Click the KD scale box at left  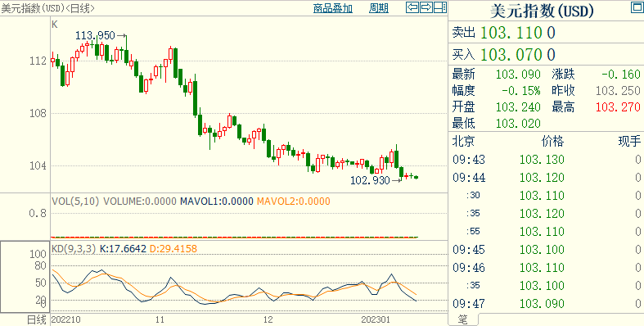25,278
